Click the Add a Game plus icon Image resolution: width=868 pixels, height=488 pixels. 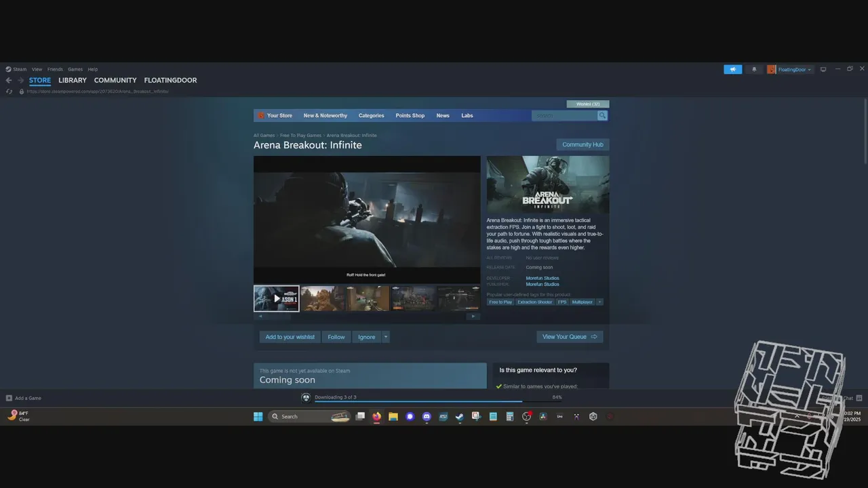coord(9,398)
